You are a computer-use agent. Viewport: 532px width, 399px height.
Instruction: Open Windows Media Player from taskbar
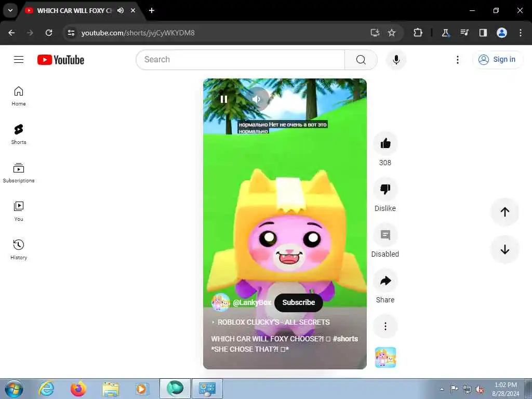tap(141, 389)
